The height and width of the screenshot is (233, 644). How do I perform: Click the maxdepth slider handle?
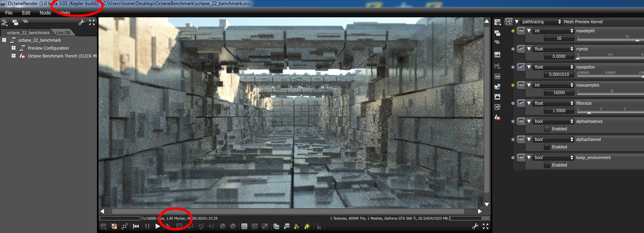pos(637,40)
